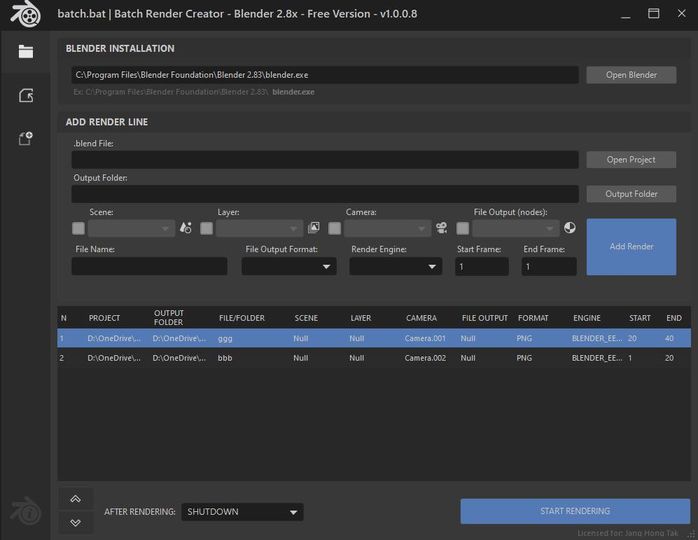Click the FILE/FOLDER column header
Image resolution: width=698 pixels, height=540 pixels.
pos(242,318)
